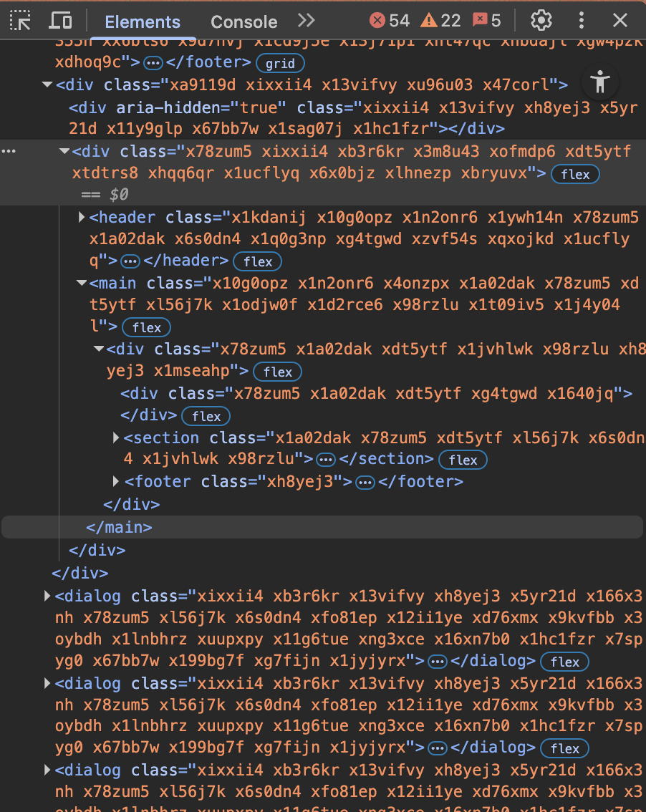The image size is (646, 812).
Task: Click the ellipsis inside the section element
Action: (x=326, y=460)
